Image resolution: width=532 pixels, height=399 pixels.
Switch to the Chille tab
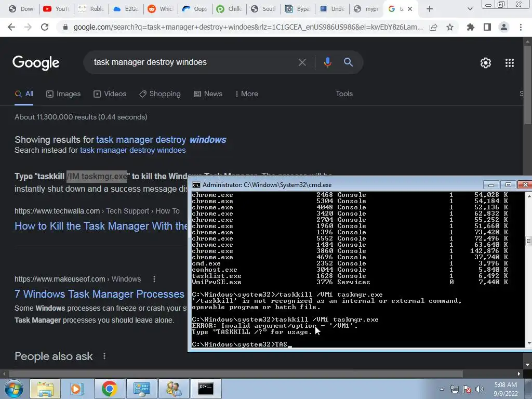229,9
